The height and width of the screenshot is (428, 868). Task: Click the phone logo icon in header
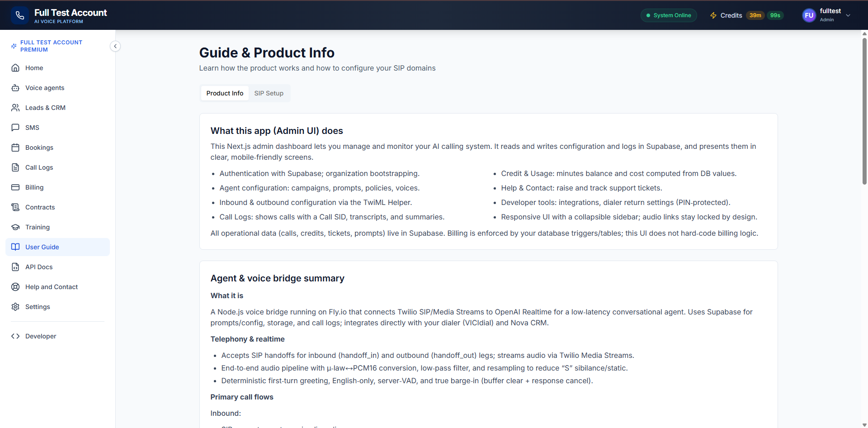(19, 15)
